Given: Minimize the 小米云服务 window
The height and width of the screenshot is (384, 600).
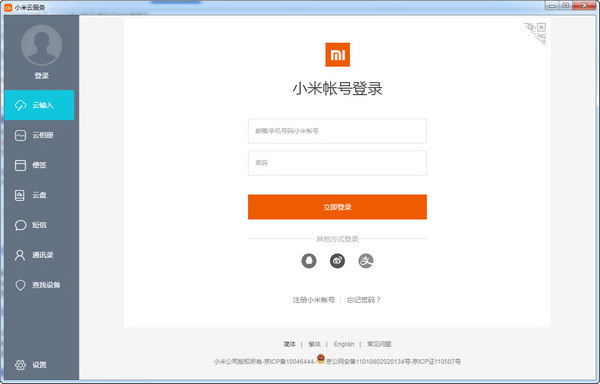Looking at the screenshot, I should (552, 6).
